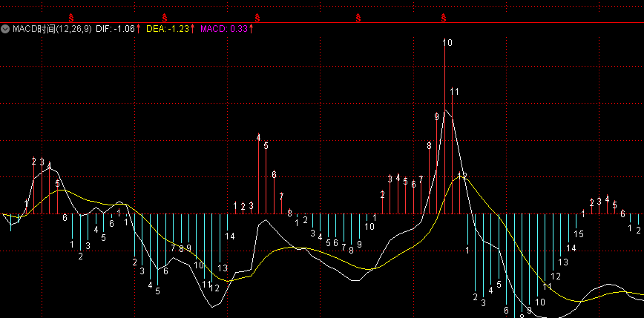The image size is (644, 318).
Task: Click the fourth red S marker
Action: point(358,16)
